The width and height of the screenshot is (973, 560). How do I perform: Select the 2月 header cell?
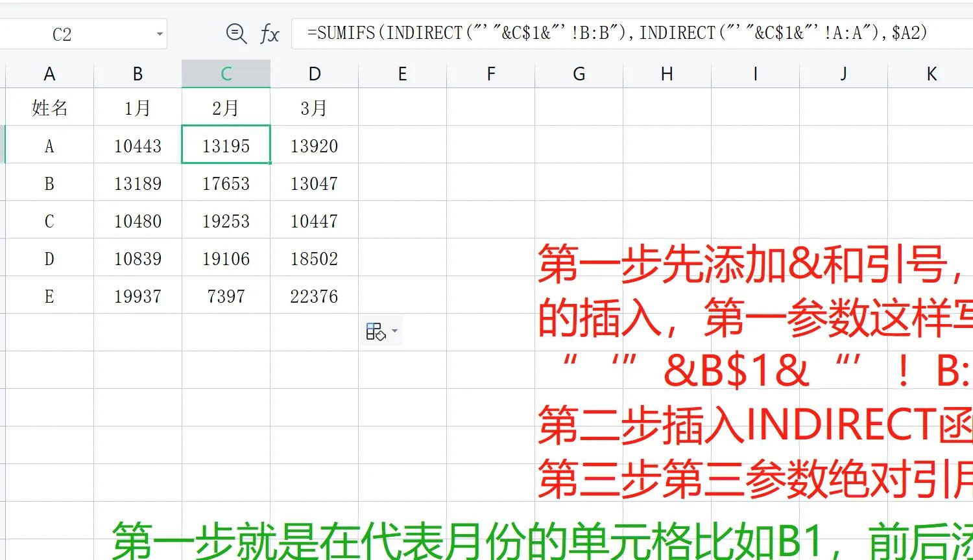[226, 108]
